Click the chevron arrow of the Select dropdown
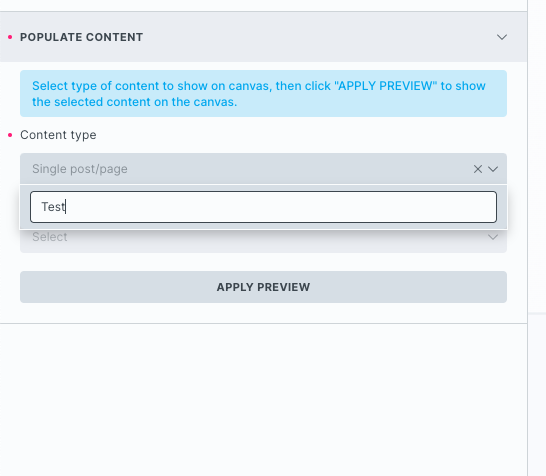This screenshot has height=476, width=546. click(x=493, y=237)
